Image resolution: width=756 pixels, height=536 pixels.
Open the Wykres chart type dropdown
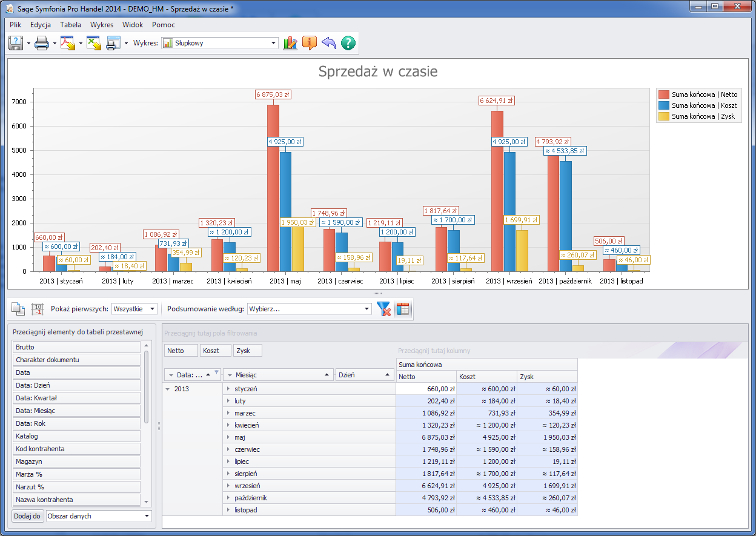tap(274, 43)
